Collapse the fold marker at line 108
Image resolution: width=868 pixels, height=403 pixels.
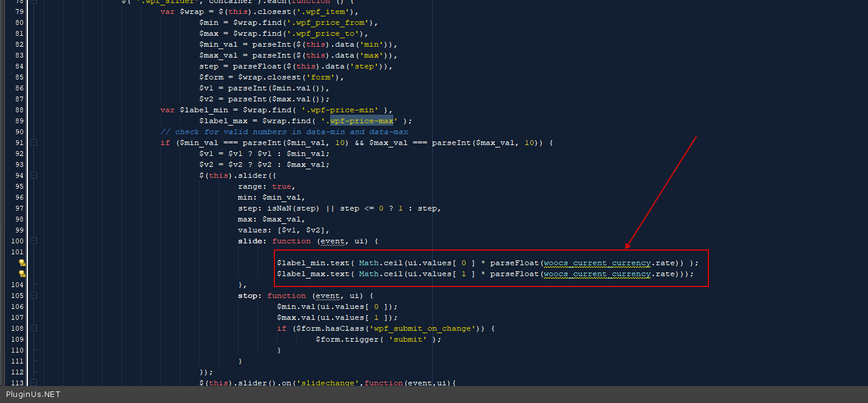34,328
